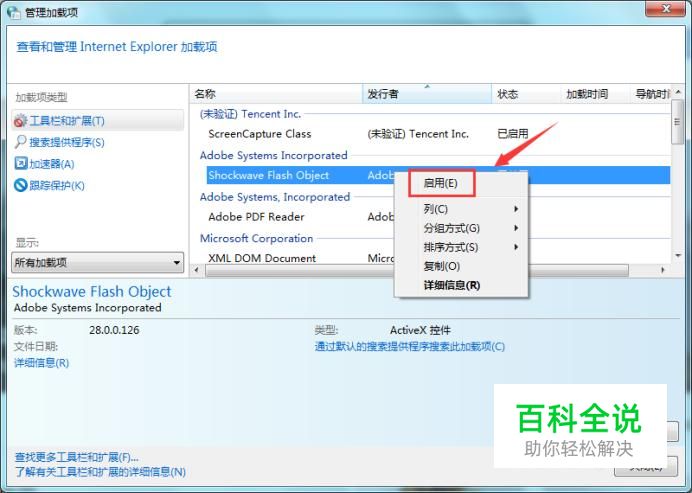
Task: Click Adobe Systems, Incorporated group header
Action: 275,197
